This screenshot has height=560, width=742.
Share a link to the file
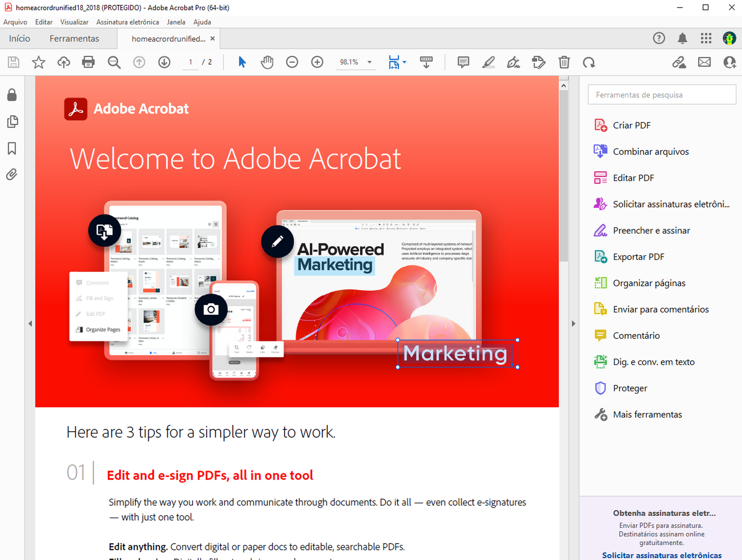679,63
